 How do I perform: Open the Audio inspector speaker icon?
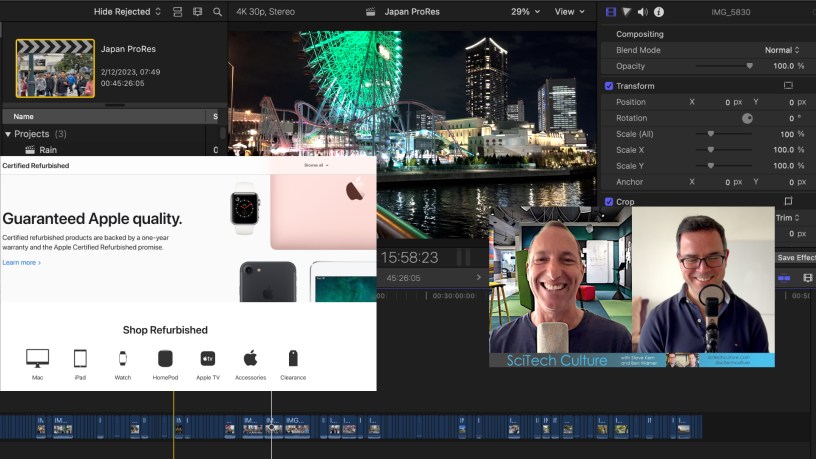(642, 12)
